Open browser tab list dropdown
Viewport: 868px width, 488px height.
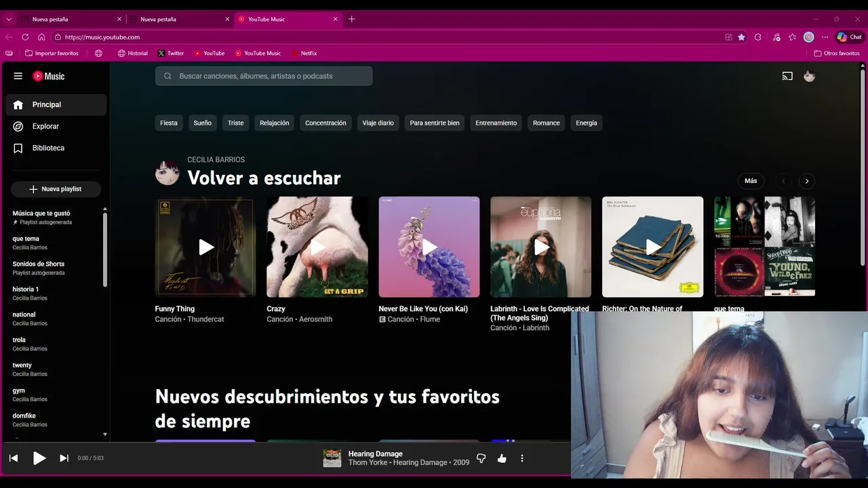[9, 19]
